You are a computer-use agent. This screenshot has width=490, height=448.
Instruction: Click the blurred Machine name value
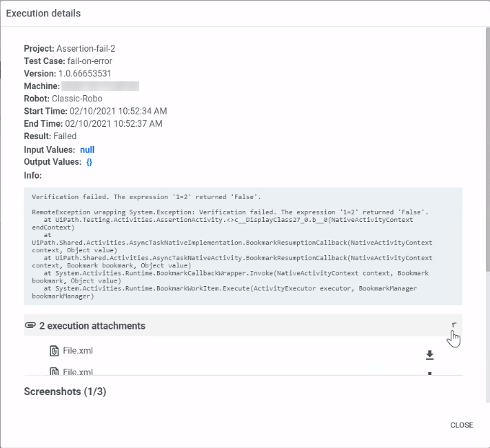click(100, 86)
